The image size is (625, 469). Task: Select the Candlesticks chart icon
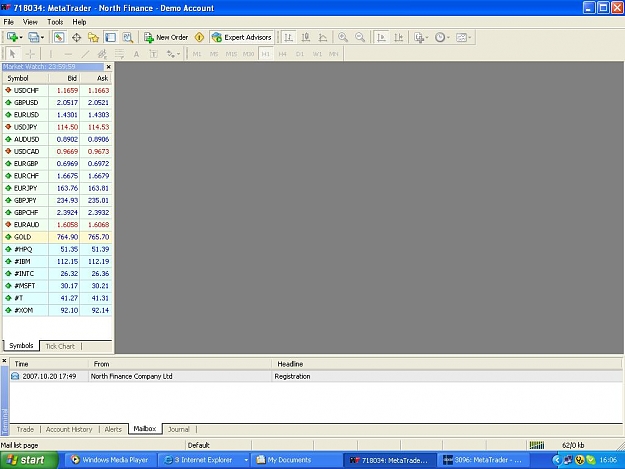[306, 37]
